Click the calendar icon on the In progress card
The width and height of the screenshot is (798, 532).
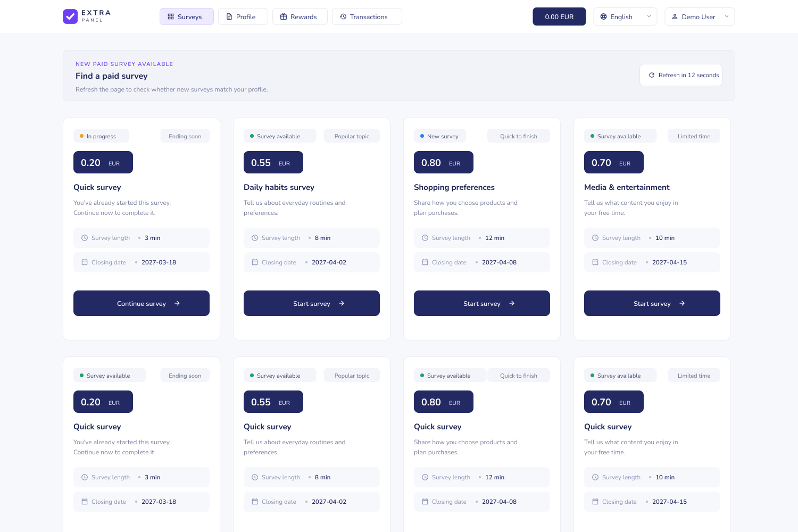tap(85, 262)
